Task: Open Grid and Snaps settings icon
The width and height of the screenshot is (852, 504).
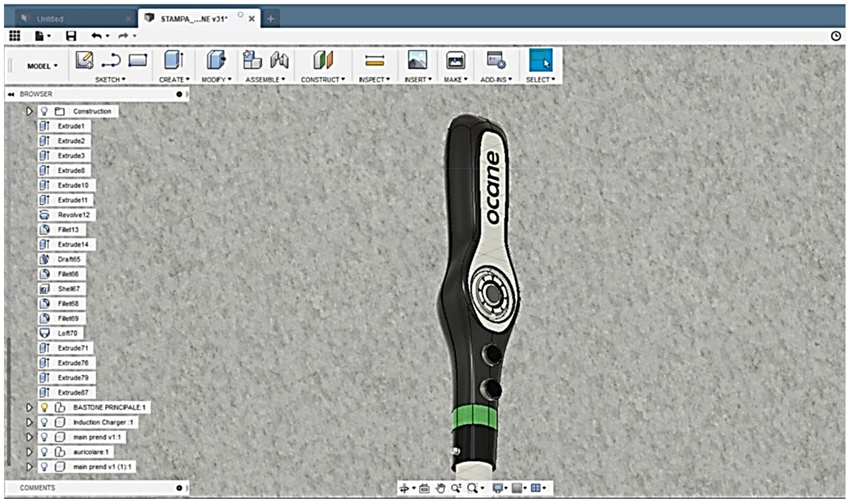Action: tap(516, 488)
